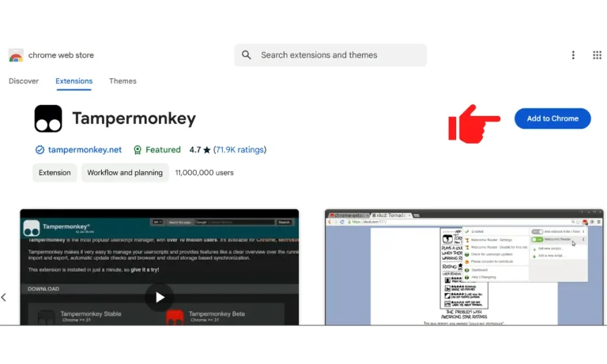Viewport: 607px width, 364px height.
Task: Click the chrome web store title text
Action: [x=61, y=55]
